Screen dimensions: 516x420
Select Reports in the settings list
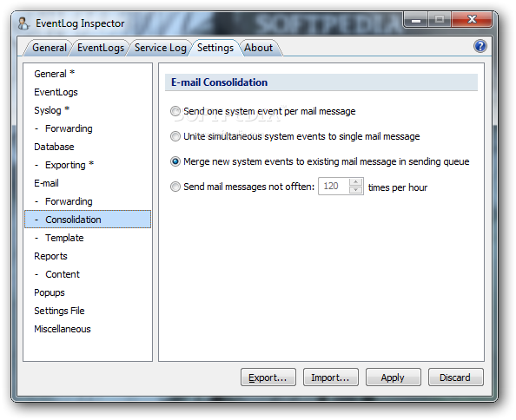pyautogui.click(x=88, y=256)
